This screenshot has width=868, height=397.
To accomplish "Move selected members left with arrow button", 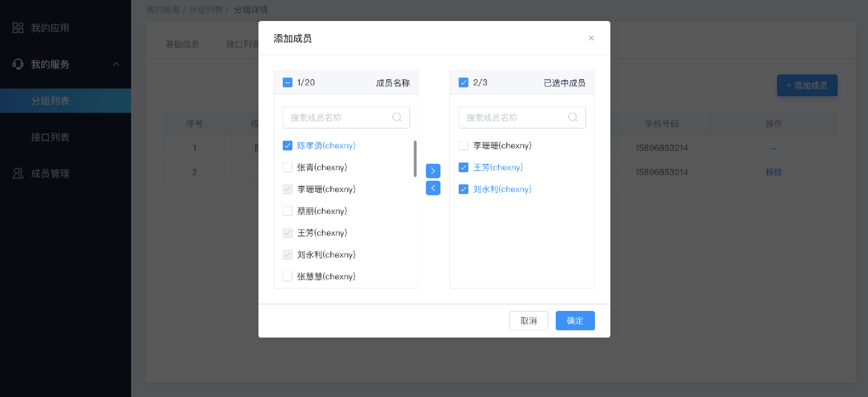I will pyautogui.click(x=433, y=188).
